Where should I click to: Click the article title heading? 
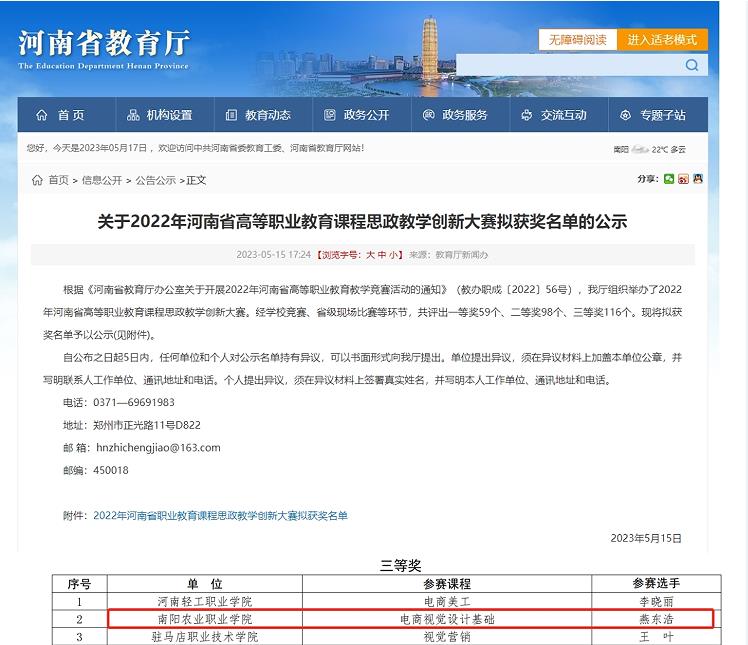click(x=362, y=221)
